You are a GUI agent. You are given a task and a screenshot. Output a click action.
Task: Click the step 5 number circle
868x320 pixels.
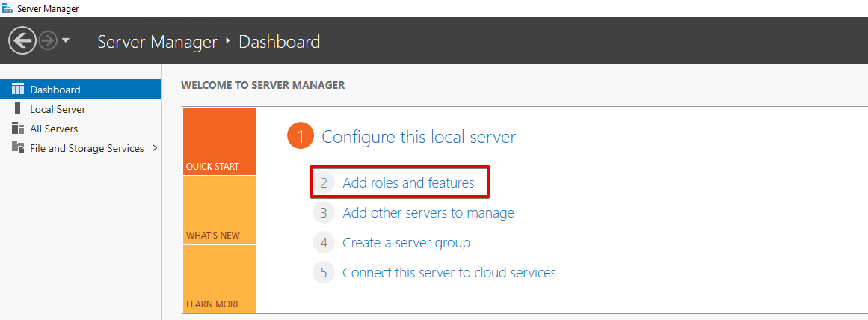[324, 272]
